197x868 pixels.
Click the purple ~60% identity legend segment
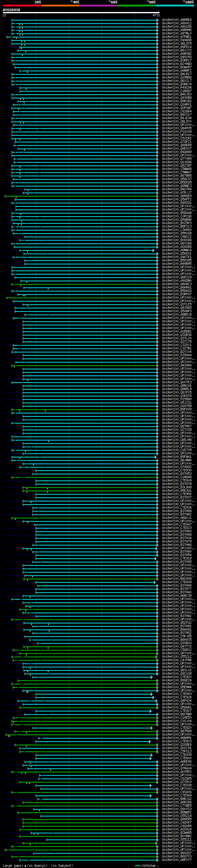coord(98,6)
